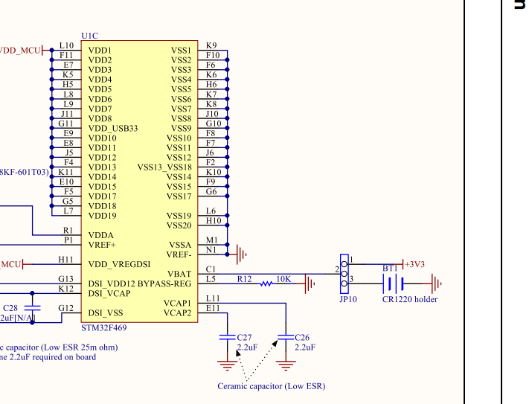
Task: Select pin number H11 at VDD_VREGDSI
Action: tap(65, 260)
